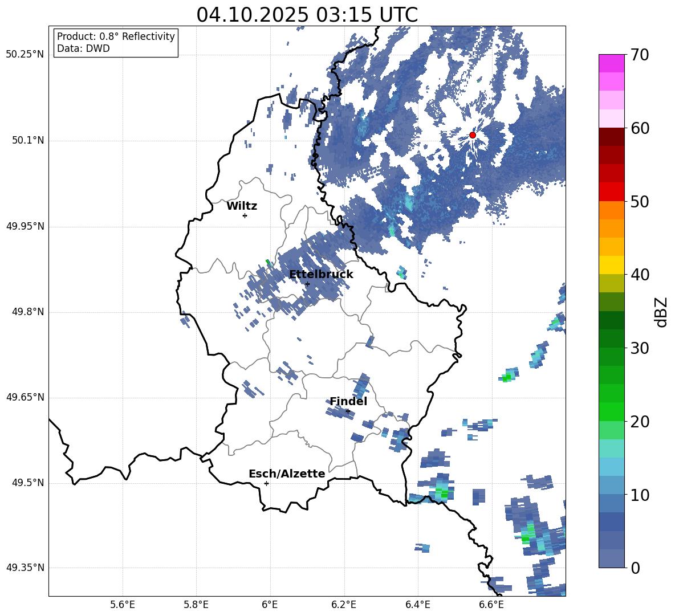Click the dBZ colorbar label
Screen dimensions: 675x616
tap(661, 312)
